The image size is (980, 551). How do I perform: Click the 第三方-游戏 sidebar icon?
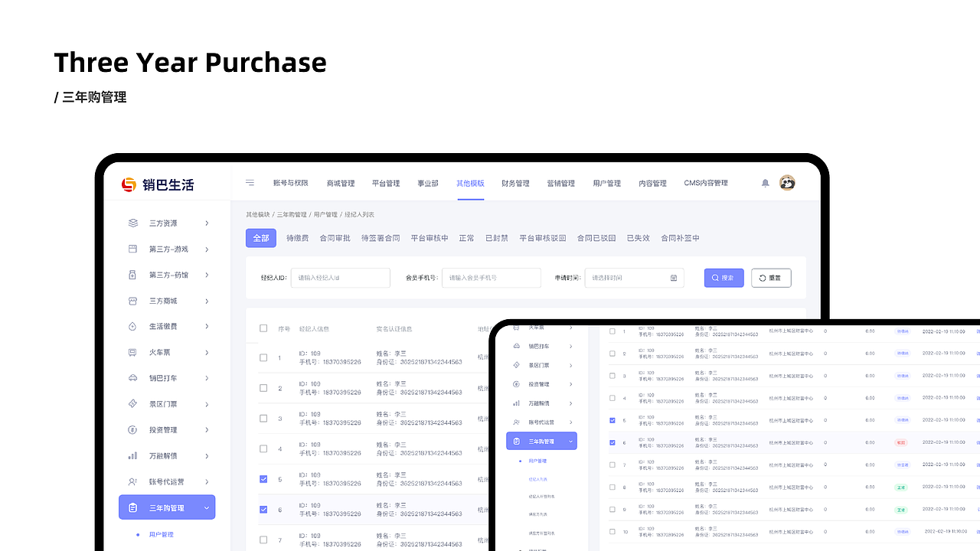click(x=132, y=249)
